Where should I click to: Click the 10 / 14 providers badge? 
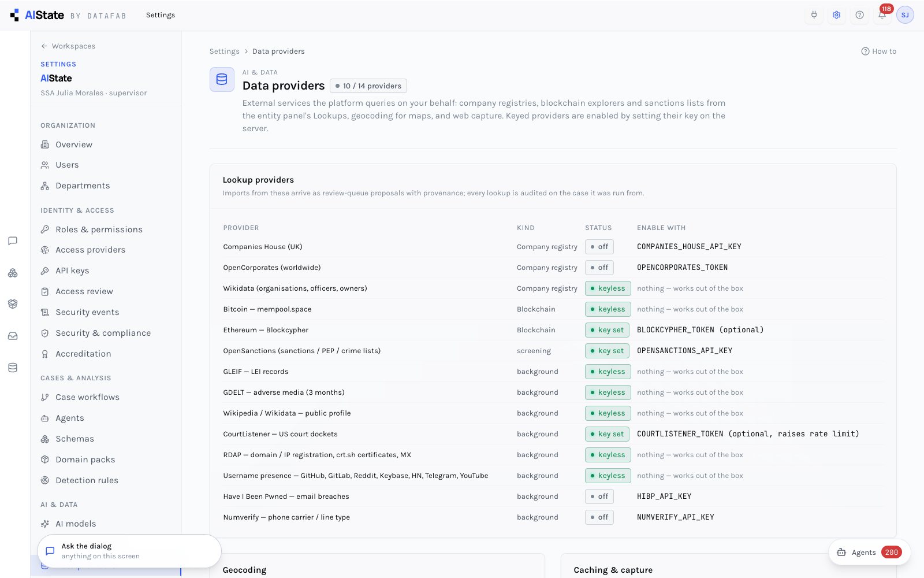click(x=368, y=86)
